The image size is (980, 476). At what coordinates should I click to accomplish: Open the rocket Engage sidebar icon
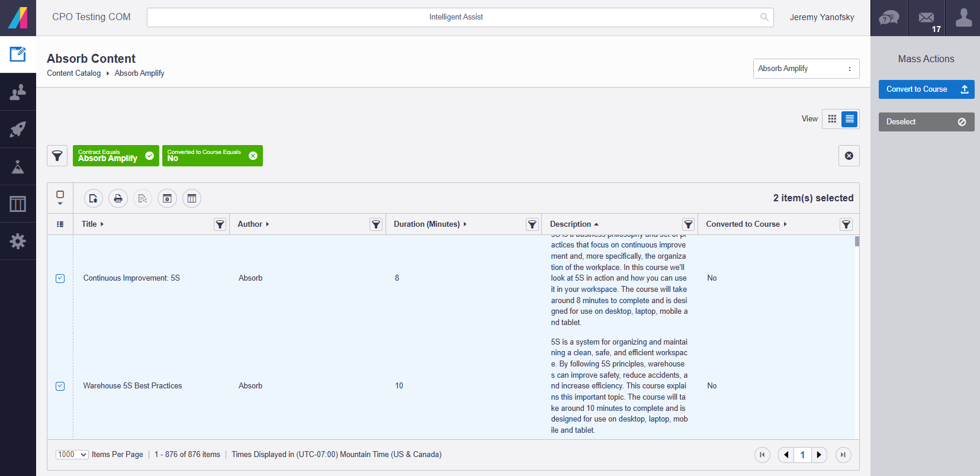[x=18, y=129]
